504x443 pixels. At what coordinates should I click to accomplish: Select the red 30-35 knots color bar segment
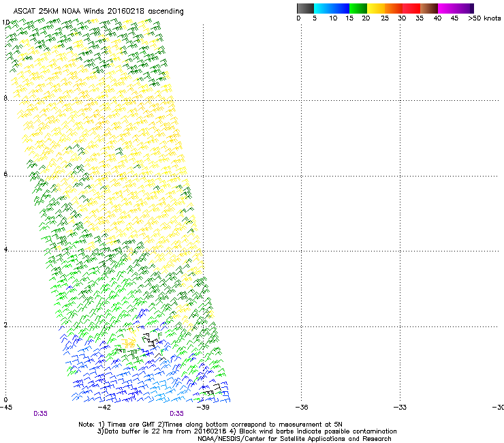[411, 8]
